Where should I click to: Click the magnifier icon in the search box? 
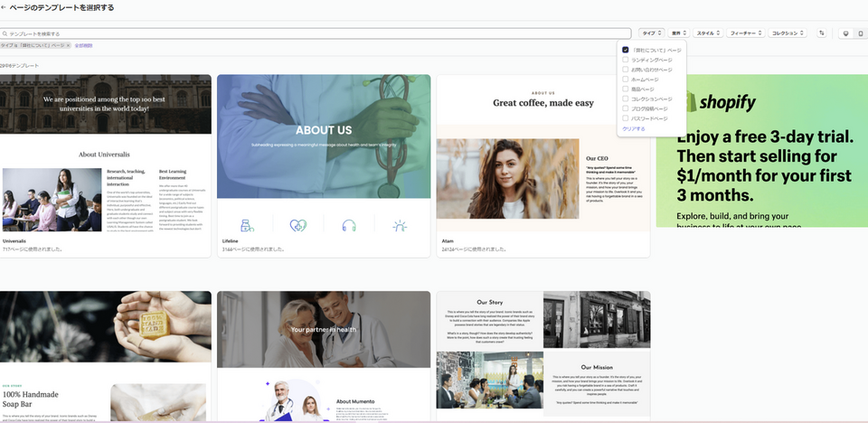5,33
